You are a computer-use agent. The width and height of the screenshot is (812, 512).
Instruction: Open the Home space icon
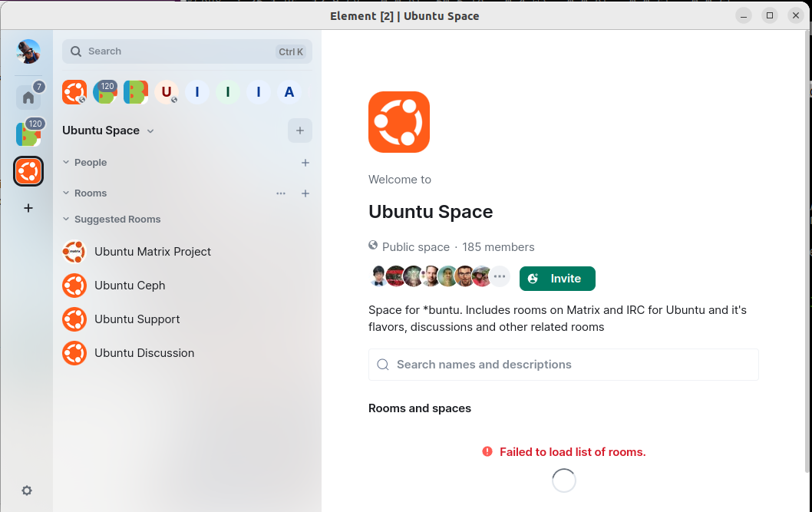[x=28, y=97]
